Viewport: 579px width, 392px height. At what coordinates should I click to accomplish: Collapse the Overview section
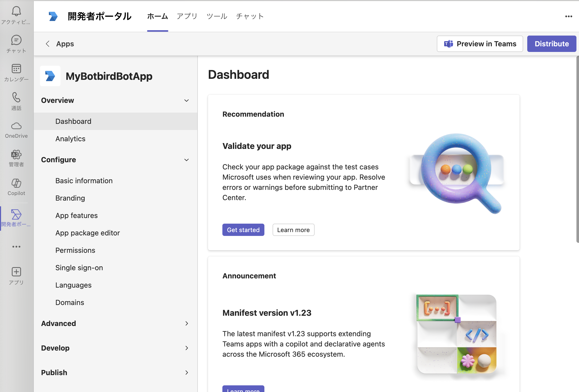click(187, 101)
